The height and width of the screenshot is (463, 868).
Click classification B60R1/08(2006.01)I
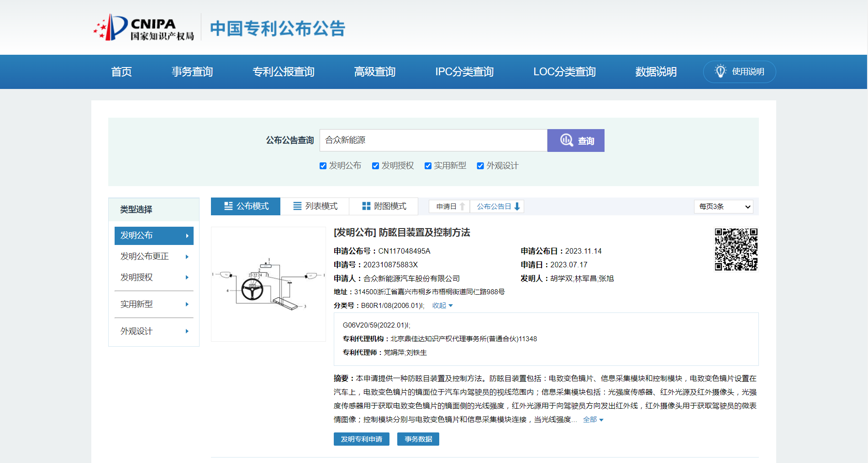(393, 306)
